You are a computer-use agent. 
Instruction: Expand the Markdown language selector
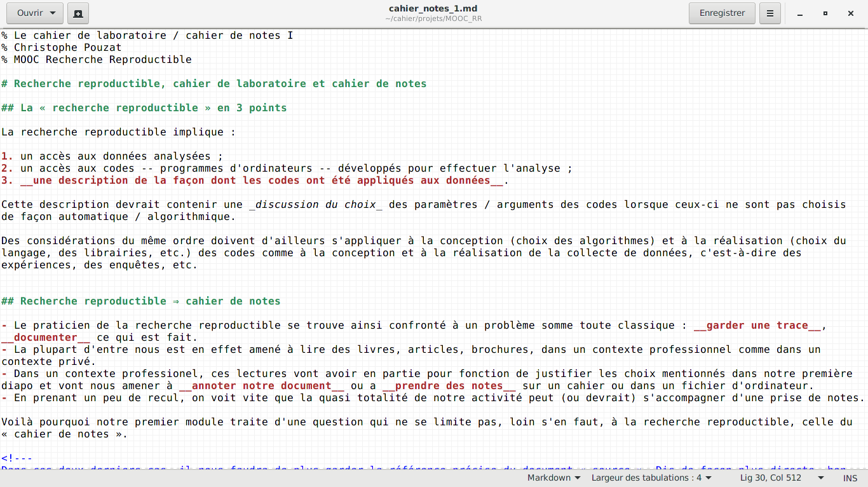pyautogui.click(x=553, y=478)
